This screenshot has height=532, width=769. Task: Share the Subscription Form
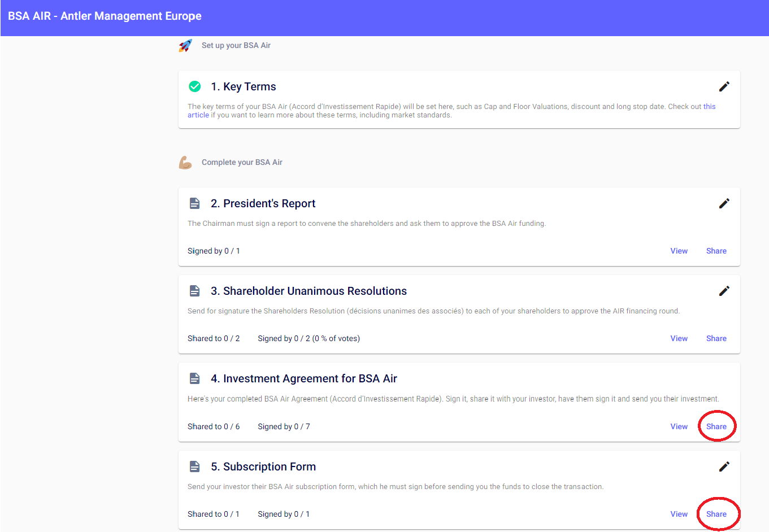716,514
